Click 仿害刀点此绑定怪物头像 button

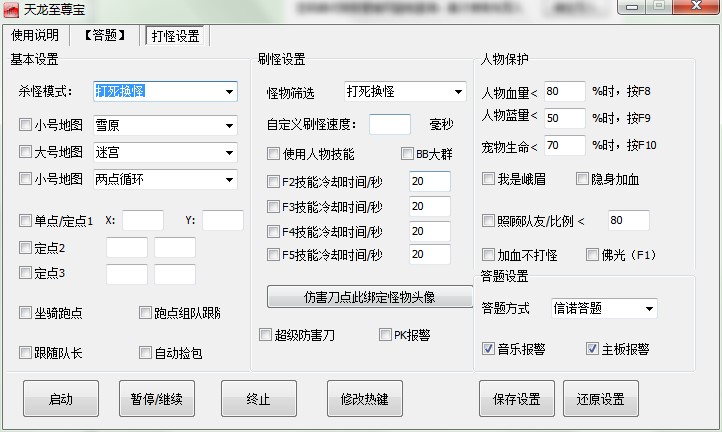tap(370, 297)
